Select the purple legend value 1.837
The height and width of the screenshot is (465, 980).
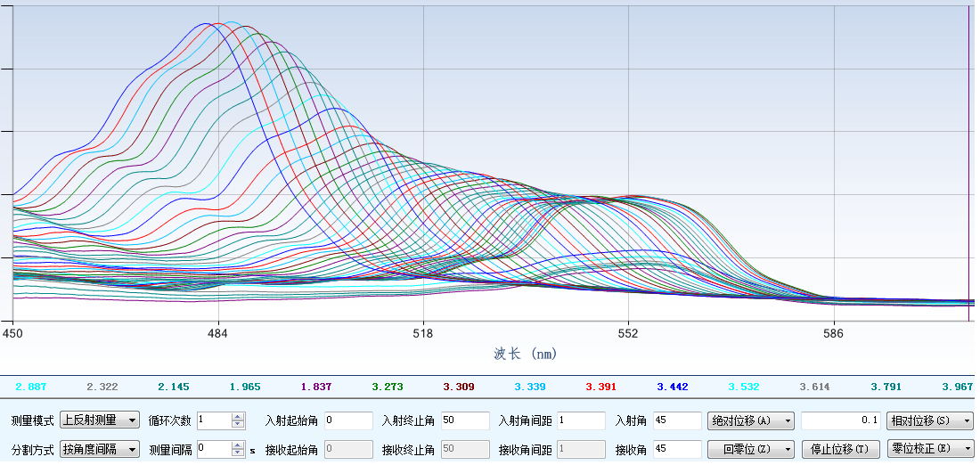(315, 387)
